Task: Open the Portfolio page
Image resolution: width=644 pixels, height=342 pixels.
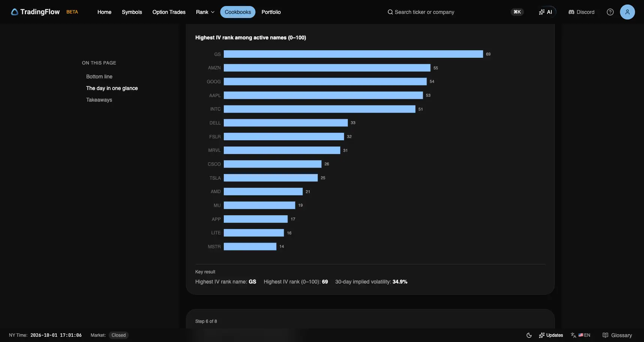Action: pos(271,12)
